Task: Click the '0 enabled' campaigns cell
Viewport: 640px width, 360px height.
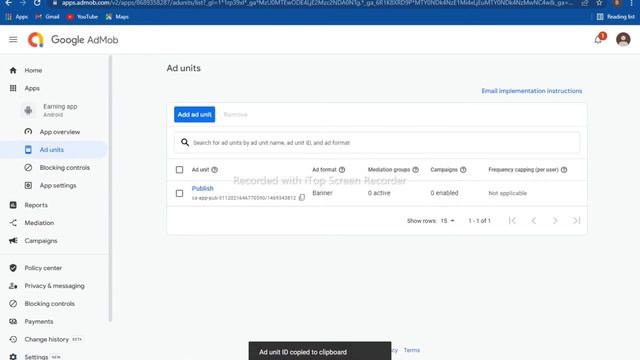Action: pos(444,193)
